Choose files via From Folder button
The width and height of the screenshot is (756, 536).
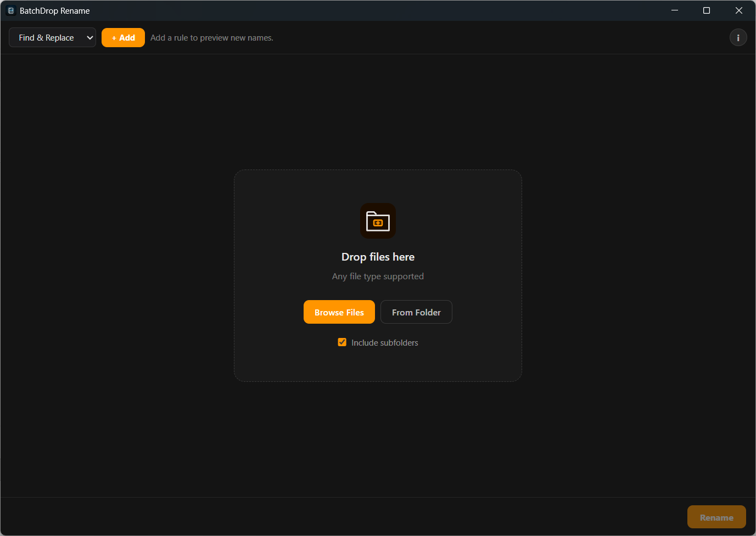pyautogui.click(x=416, y=312)
